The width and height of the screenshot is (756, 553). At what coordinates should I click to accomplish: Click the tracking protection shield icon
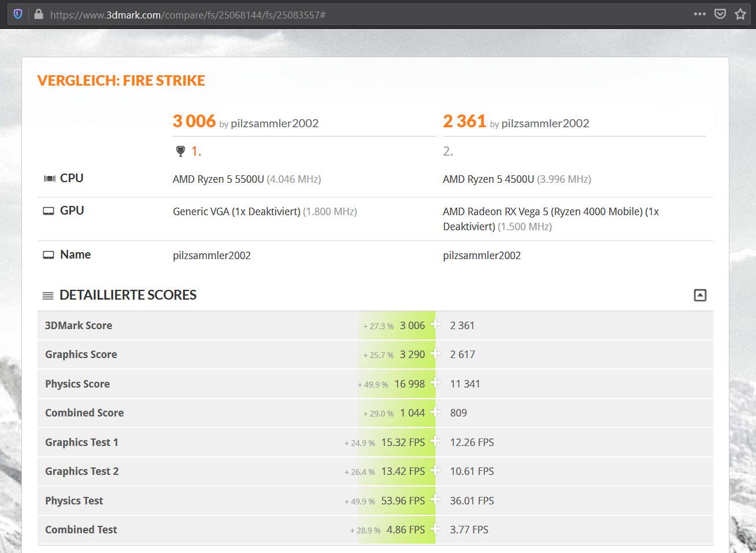pos(18,14)
